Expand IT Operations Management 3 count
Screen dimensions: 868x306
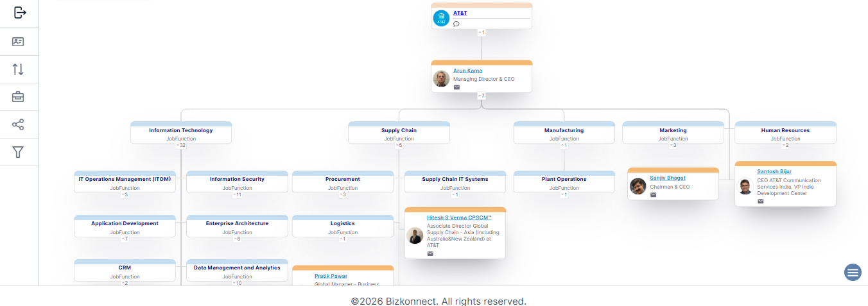pos(125,194)
